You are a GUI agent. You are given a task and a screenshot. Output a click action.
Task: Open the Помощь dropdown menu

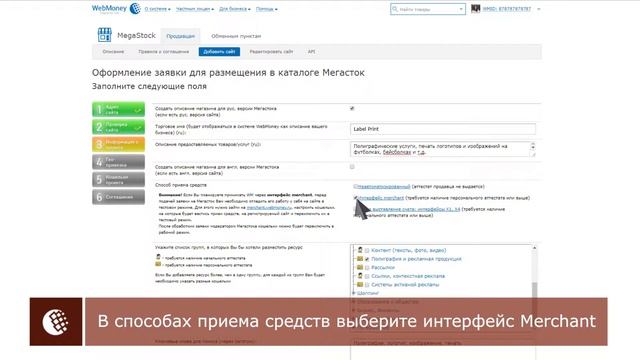(267, 9)
